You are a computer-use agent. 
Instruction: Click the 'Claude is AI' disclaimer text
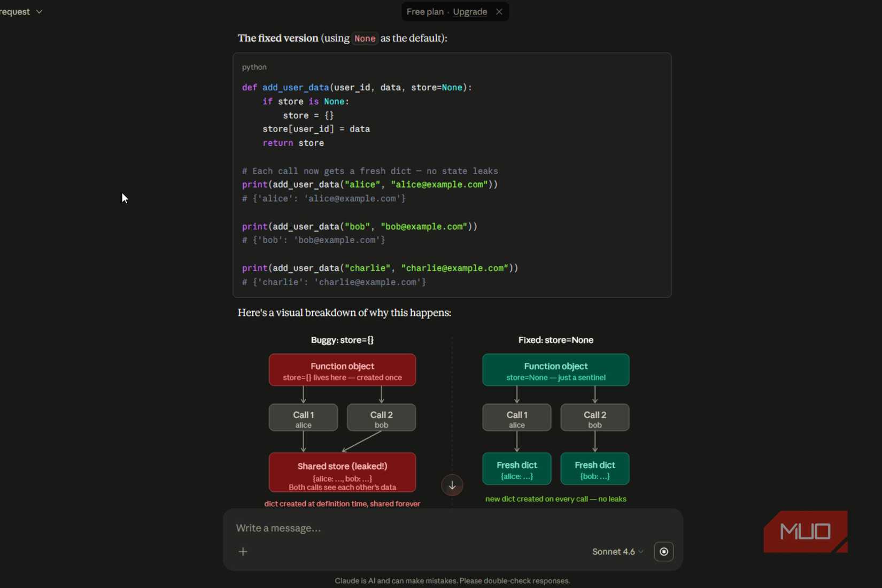[452, 581]
